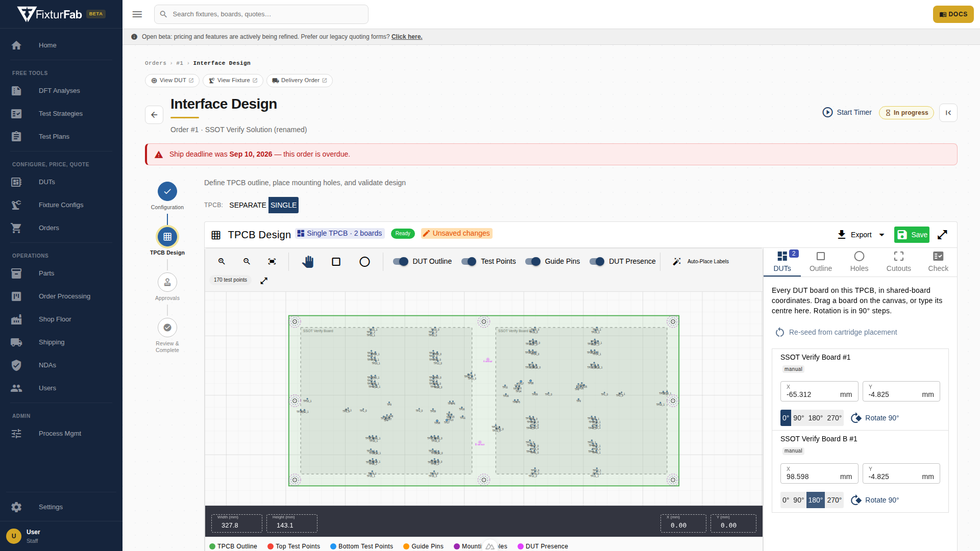Choose the rectangle drawing tool
Viewport: 980px width, 551px height.
336,262
